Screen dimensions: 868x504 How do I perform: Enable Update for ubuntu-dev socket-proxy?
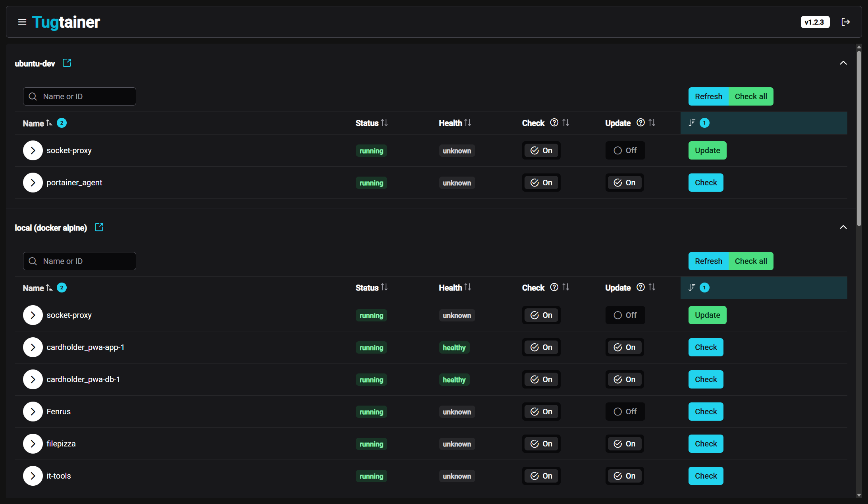[625, 150]
